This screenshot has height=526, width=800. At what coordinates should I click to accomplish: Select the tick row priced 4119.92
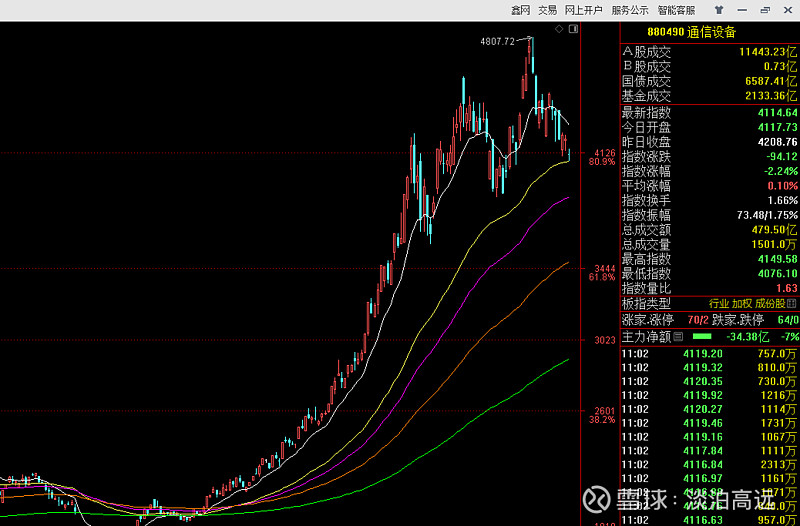click(710, 395)
